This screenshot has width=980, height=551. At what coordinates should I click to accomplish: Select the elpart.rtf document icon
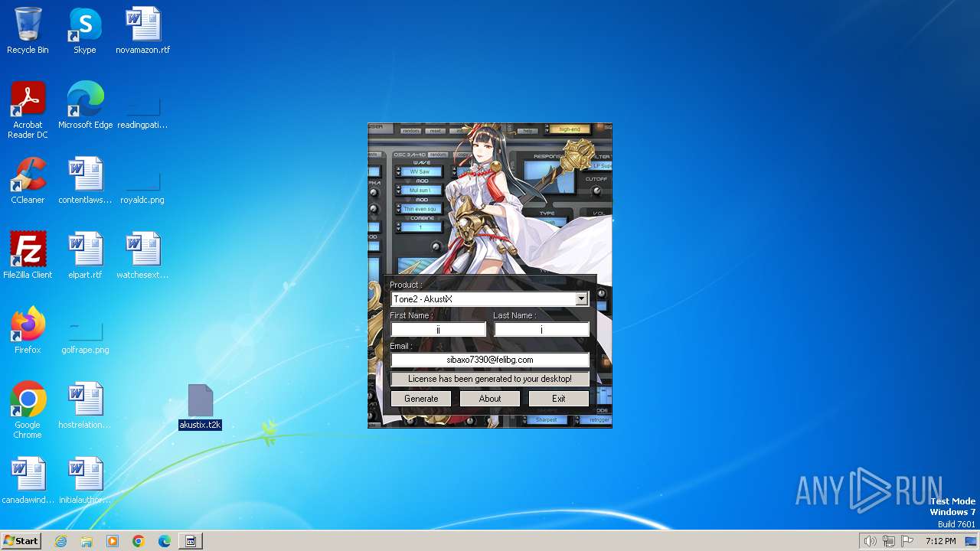(x=85, y=256)
